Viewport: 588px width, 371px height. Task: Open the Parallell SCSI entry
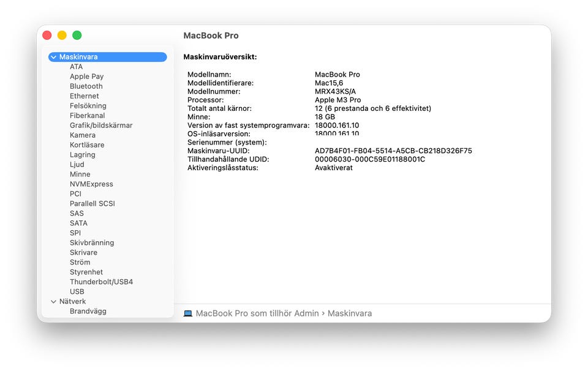[92, 203]
